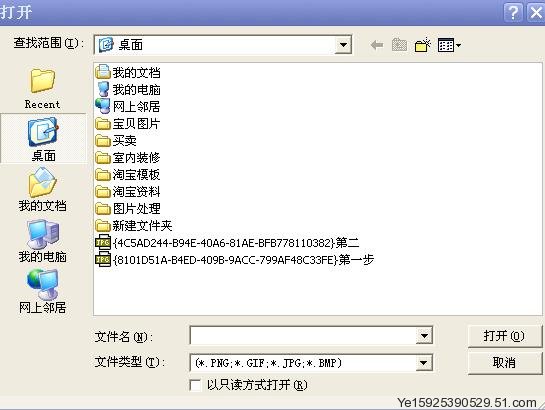Click the help question mark button
545x410 pixels.
point(513,13)
